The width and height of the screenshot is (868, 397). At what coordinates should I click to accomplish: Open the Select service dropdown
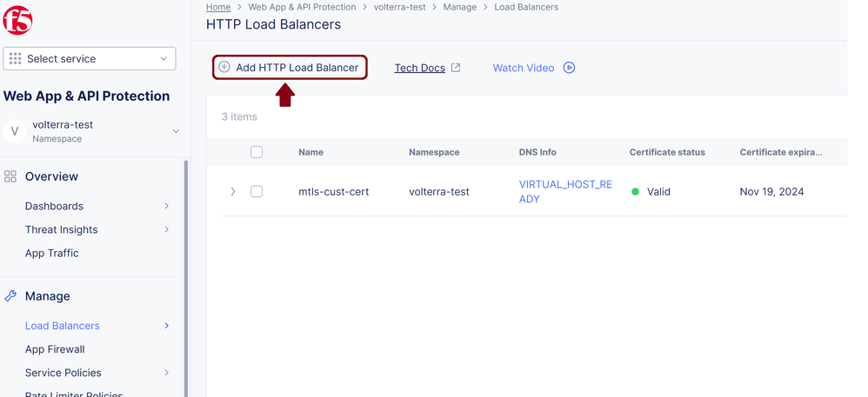click(90, 59)
